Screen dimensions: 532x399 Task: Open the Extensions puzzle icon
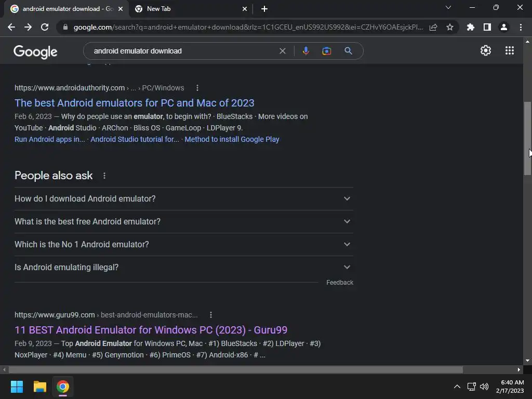click(471, 27)
